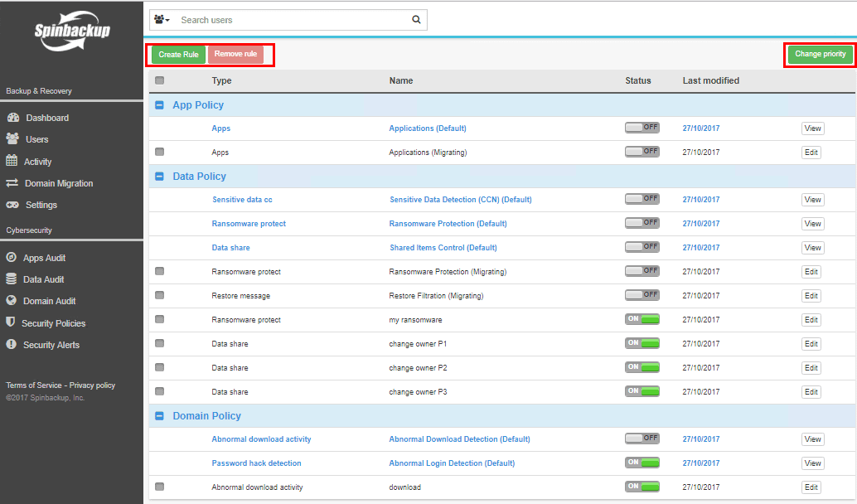This screenshot has width=857, height=504.
Task: Open Settings in the sidebar
Action: [41, 205]
